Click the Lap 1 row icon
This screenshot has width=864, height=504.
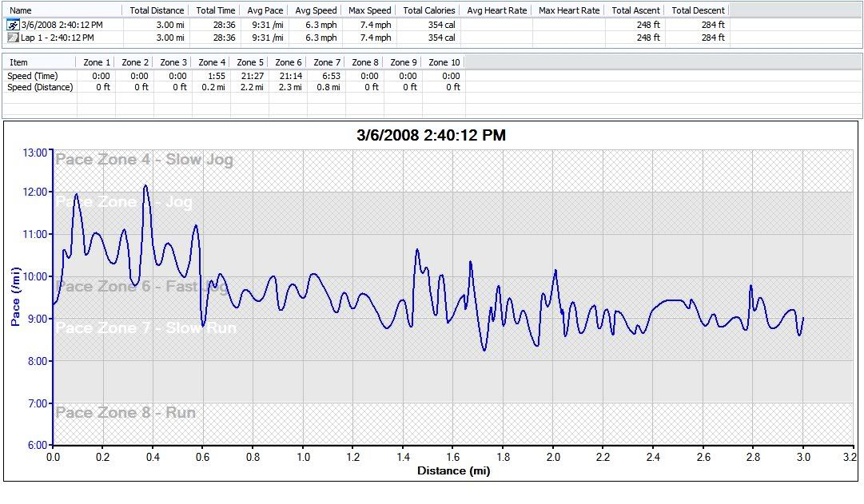click(13, 38)
